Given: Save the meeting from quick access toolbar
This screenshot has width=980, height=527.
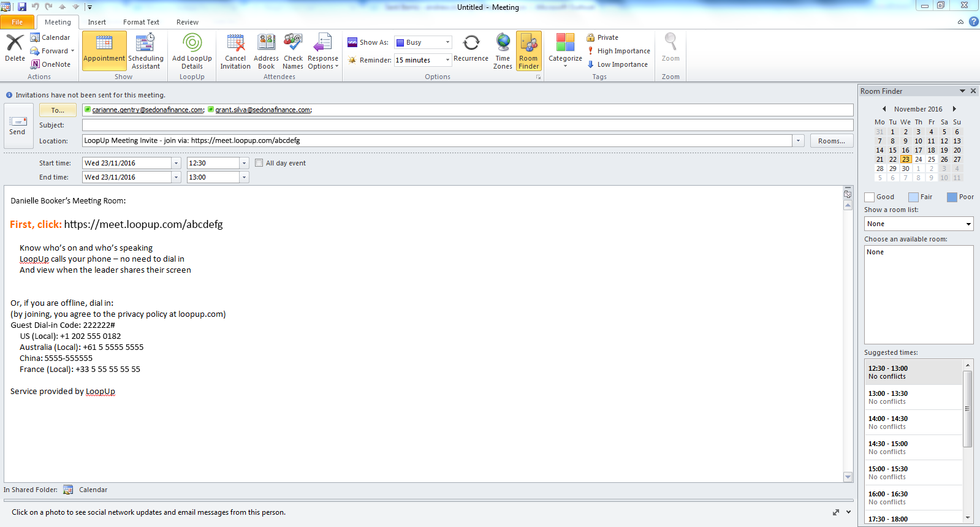Looking at the screenshot, I should click(x=22, y=7).
